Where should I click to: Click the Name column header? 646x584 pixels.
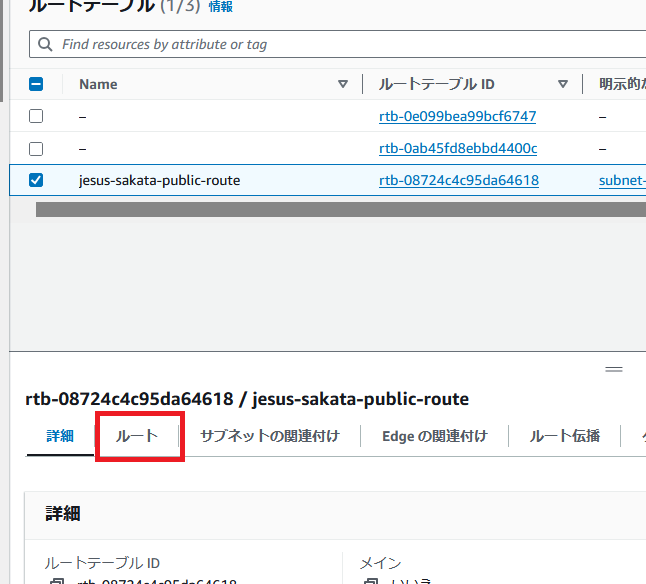click(x=98, y=84)
